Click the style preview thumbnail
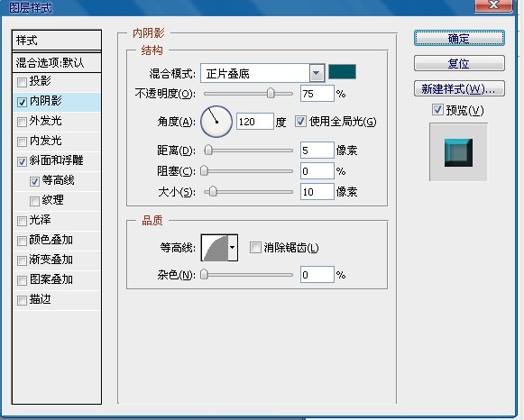Image resolution: width=524 pixels, height=420 pixels. [458, 152]
